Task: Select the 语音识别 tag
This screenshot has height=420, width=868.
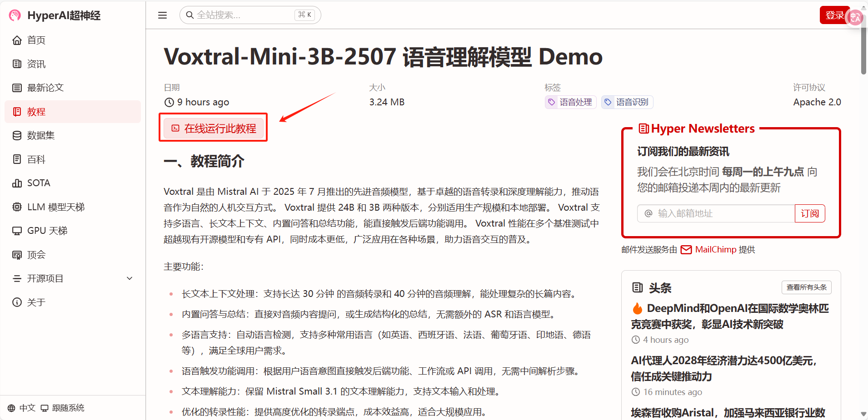Action: [x=627, y=102]
